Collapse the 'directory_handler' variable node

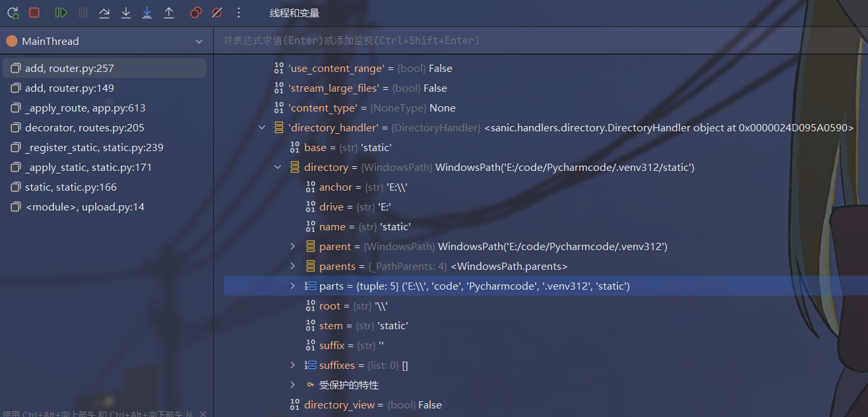click(263, 128)
